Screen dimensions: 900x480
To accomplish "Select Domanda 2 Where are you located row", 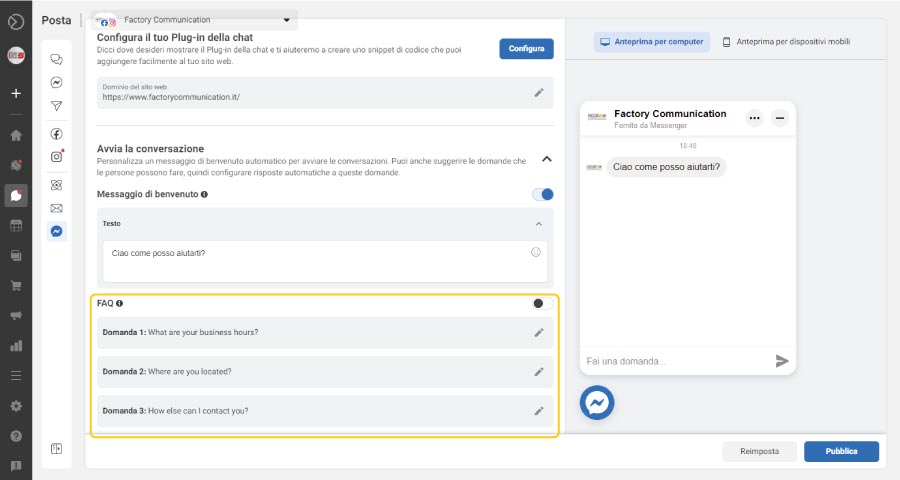I will 325,371.
